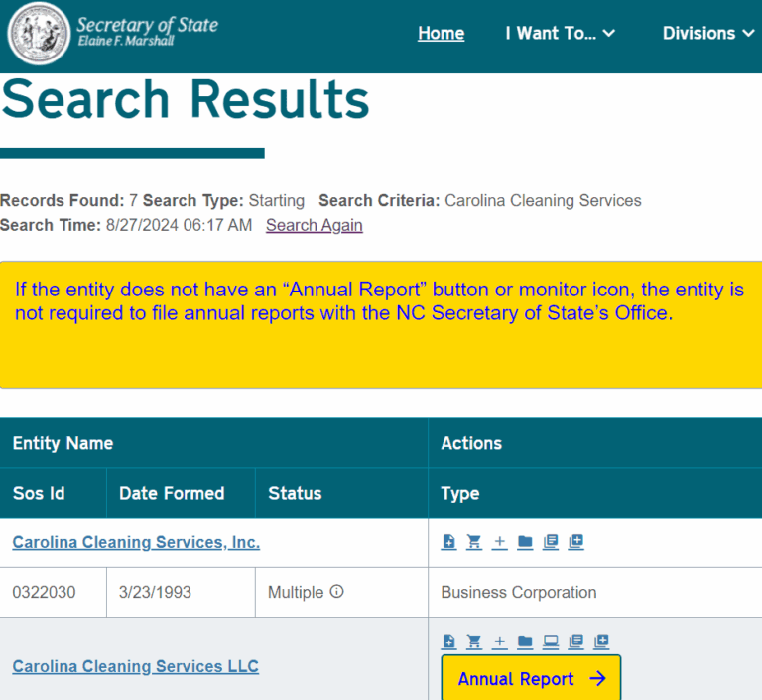Screen dimensions: 762x700
Task: Click the plus sign icon for Carolina Cleaning Services, Inc.
Action: 500,542
